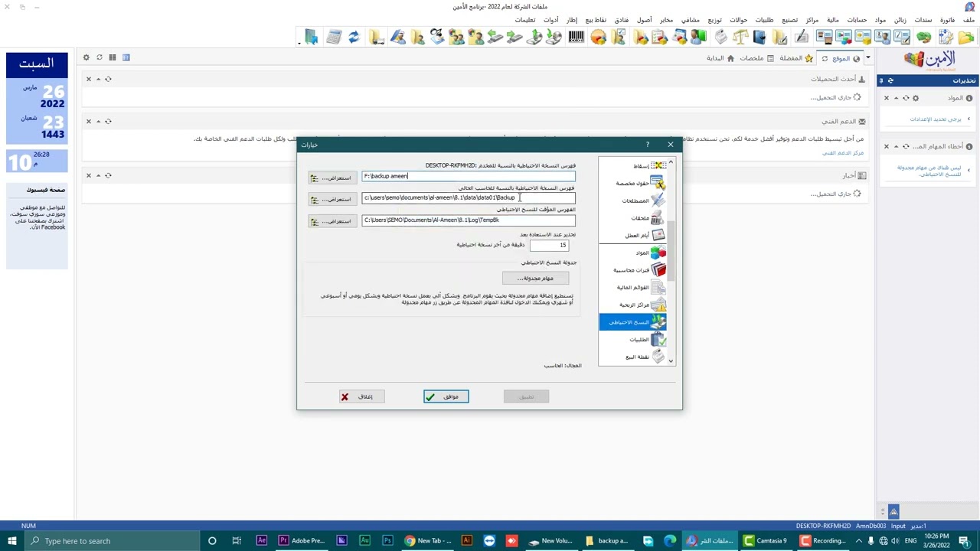Image resolution: width=980 pixels, height=551 pixels.
Task: Browse for the temporary backup directory
Action: [332, 221]
